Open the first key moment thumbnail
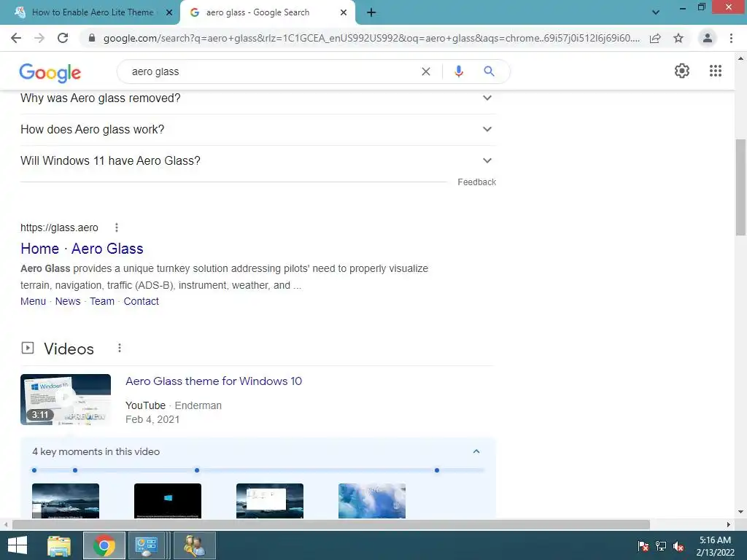Viewport: 747px width, 560px height. (x=66, y=501)
